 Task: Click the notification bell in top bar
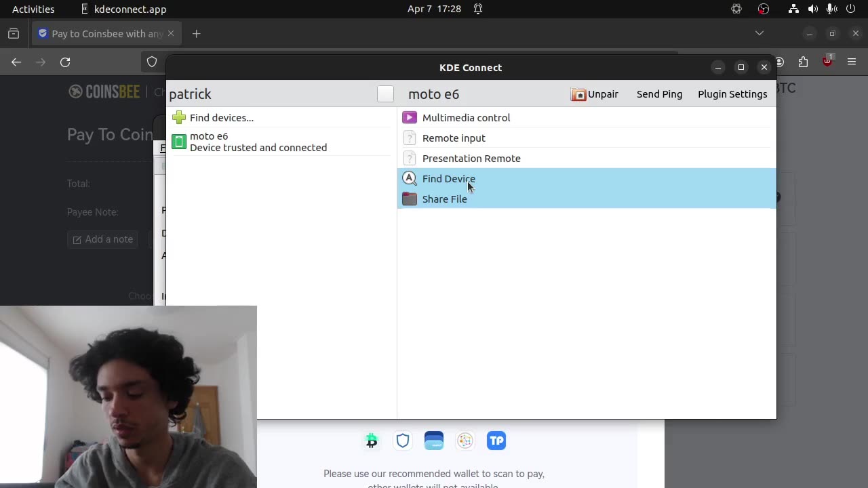tap(478, 9)
